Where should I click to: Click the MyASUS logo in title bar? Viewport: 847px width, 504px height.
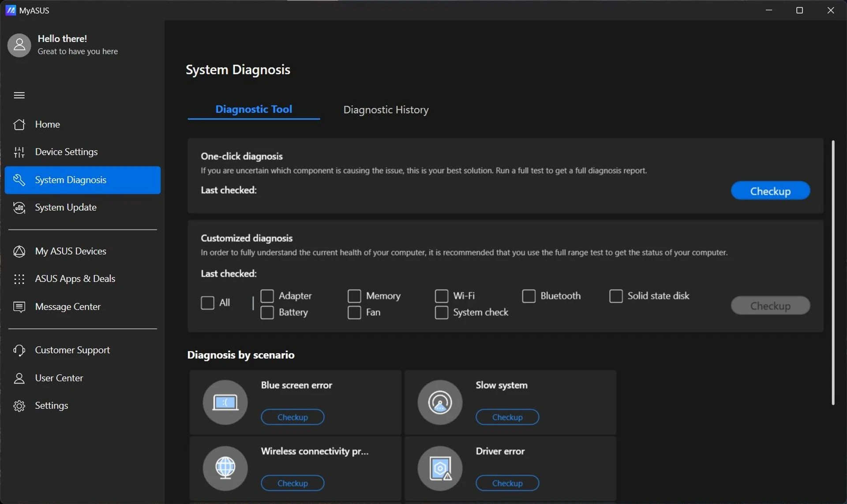(11, 10)
